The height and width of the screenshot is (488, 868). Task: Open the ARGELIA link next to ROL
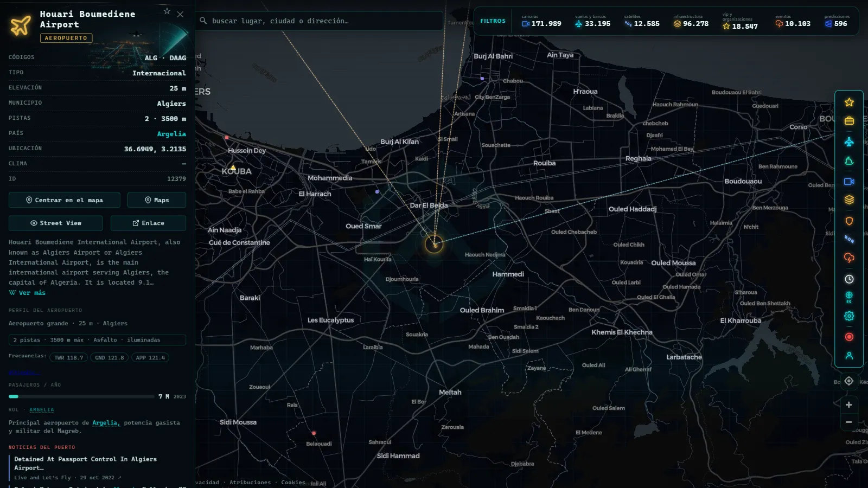[x=42, y=410]
